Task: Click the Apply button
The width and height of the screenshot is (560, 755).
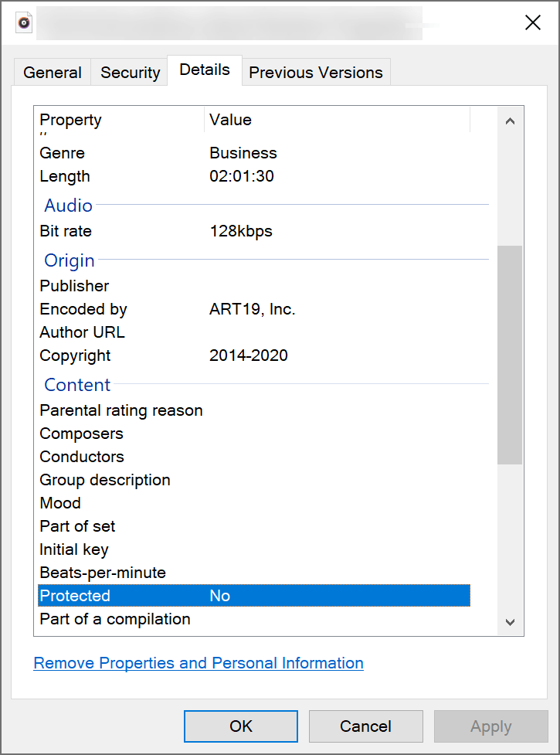Action: [490, 726]
